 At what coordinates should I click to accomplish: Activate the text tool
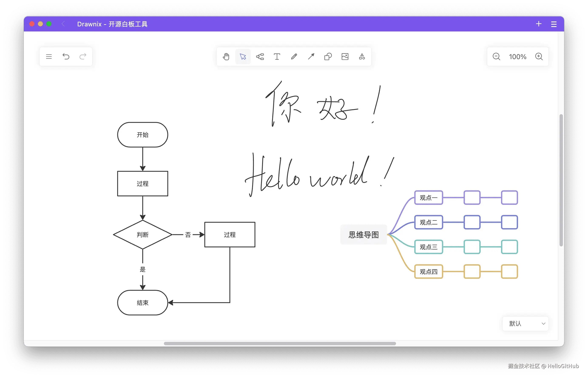click(277, 57)
